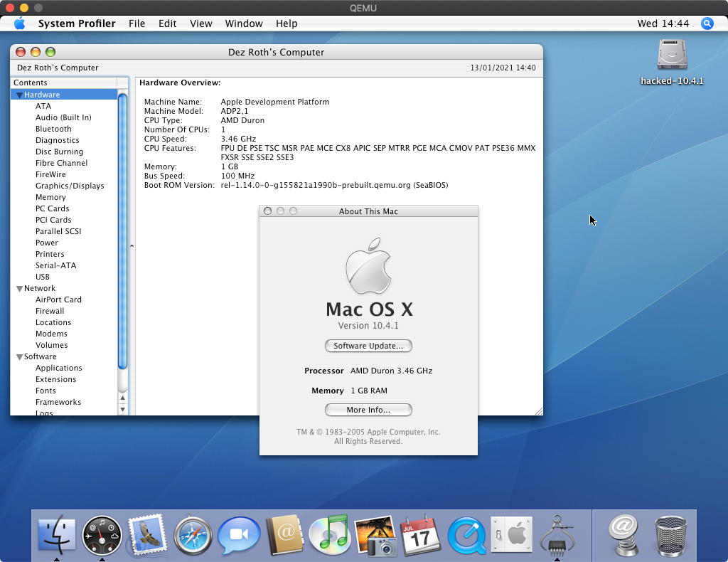Launch Safari from the Dock

[193, 536]
